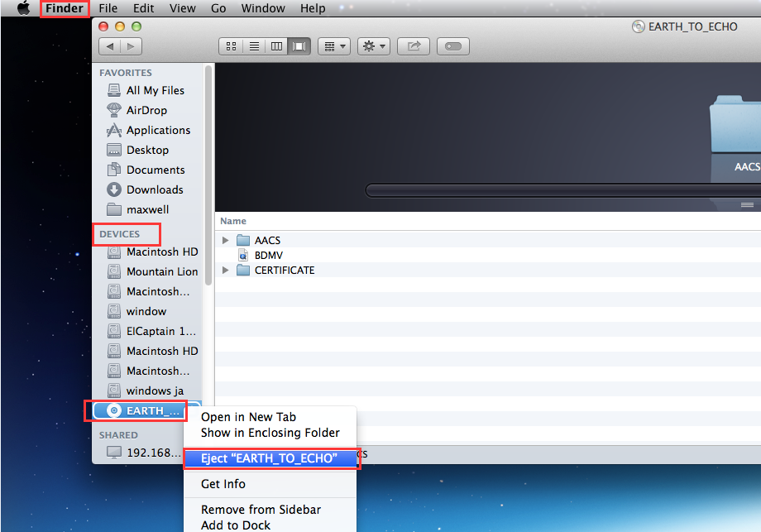This screenshot has width=761, height=532.
Task: Click the DEVICES section header
Action: 119,234
